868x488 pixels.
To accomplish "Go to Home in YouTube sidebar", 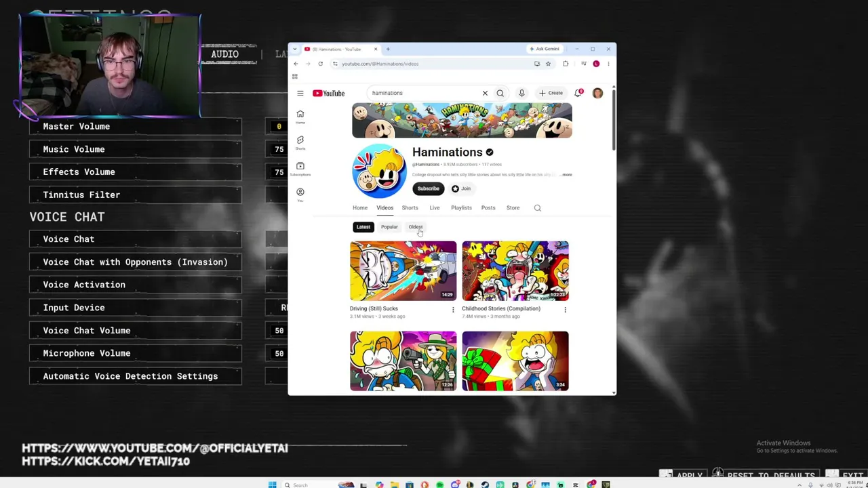I will click(x=300, y=117).
